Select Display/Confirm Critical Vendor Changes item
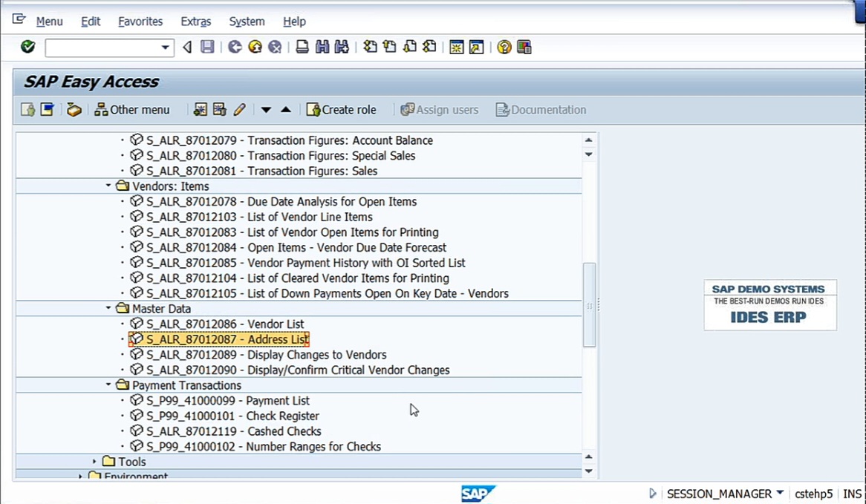The width and height of the screenshot is (866, 504). click(298, 370)
